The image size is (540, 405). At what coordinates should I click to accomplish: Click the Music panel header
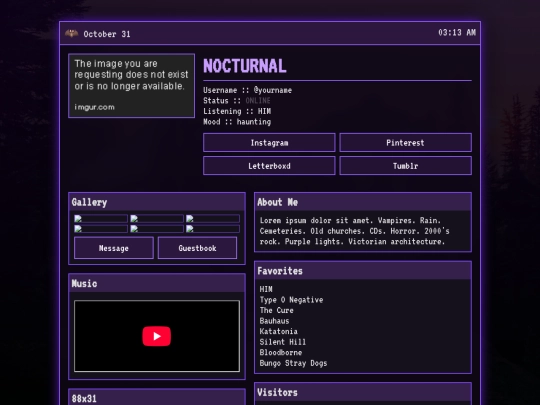pos(157,283)
